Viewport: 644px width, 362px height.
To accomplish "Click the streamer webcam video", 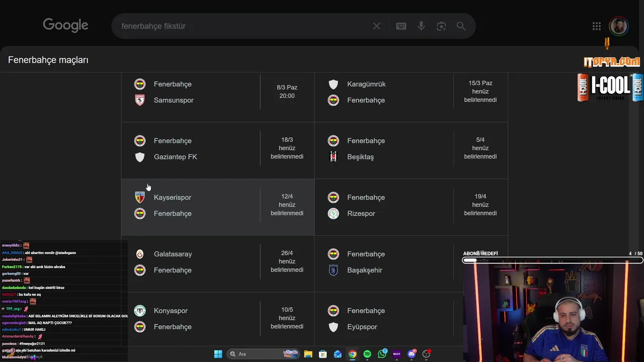I will tap(553, 312).
